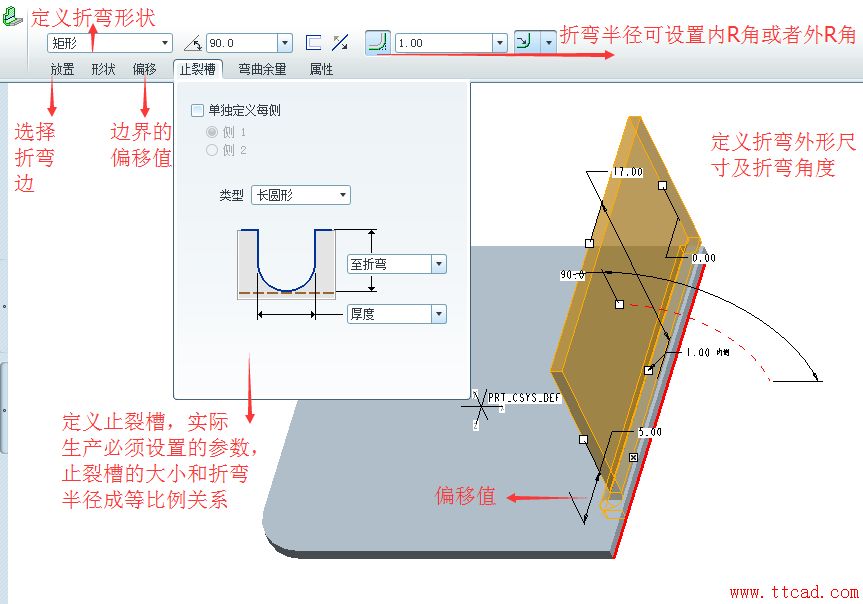This screenshot has width=863, height=604.
Task: Click the drag handle at flange center
Action: [619, 304]
